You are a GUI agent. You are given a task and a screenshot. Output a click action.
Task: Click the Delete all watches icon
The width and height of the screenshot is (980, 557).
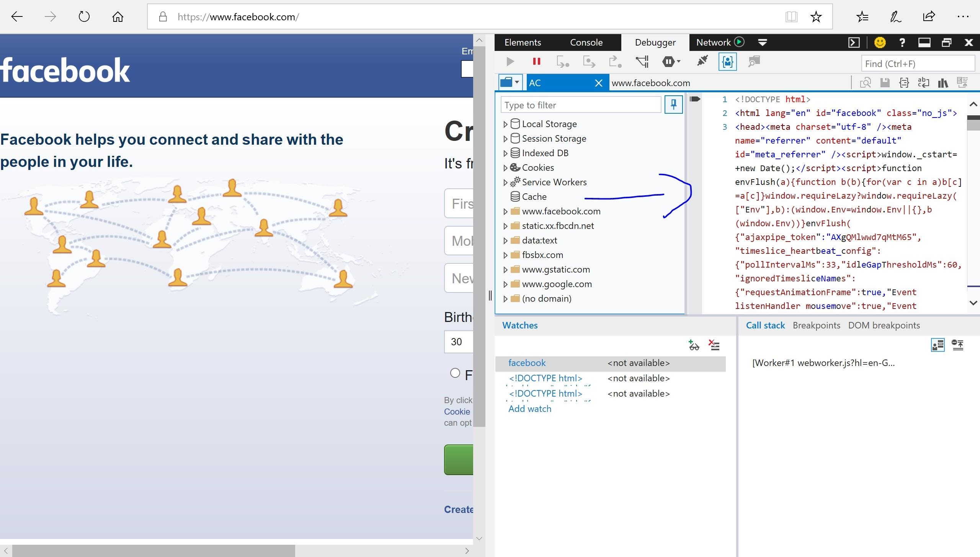[714, 345]
